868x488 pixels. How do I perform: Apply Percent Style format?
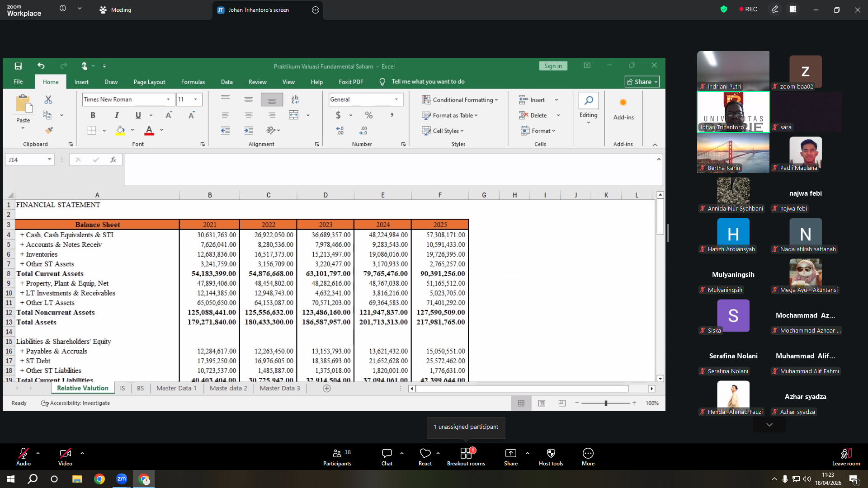(369, 115)
